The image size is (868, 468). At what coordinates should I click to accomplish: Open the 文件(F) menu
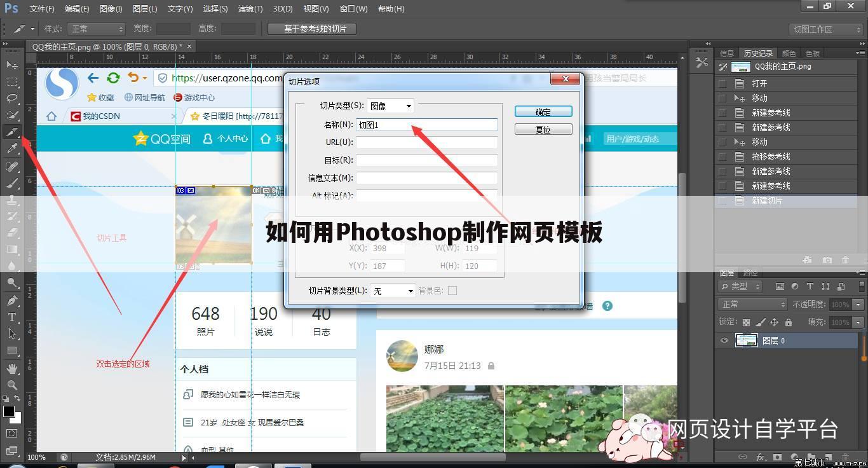pyautogui.click(x=42, y=9)
